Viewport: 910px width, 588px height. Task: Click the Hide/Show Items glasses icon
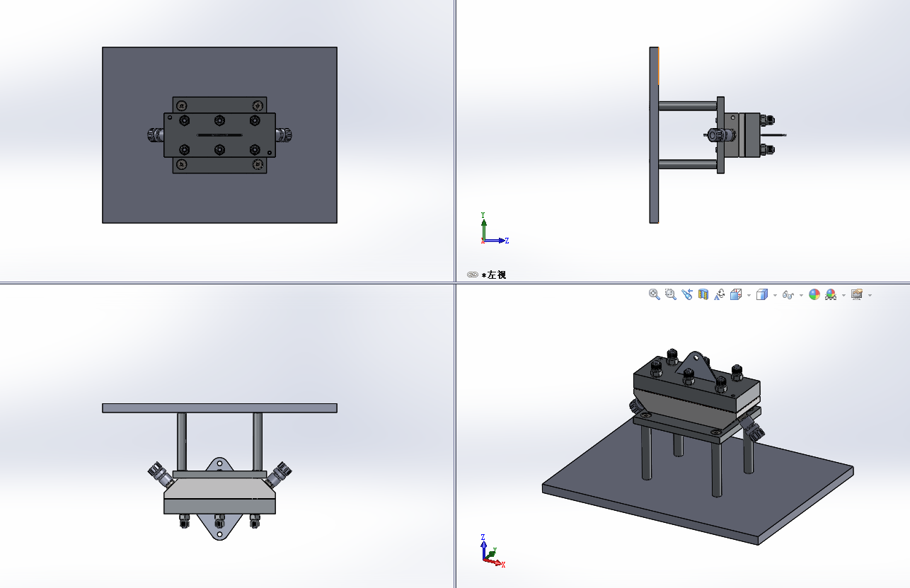tap(788, 294)
